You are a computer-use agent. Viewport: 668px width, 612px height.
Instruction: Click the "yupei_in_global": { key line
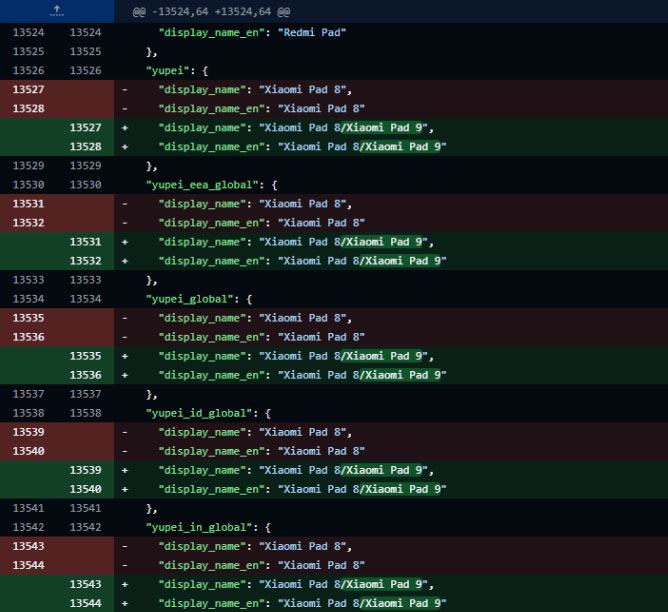pos(208,527)
